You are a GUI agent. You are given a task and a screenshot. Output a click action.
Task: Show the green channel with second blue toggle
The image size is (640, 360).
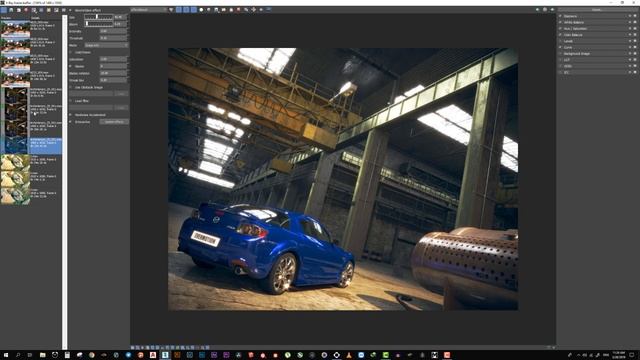186,9
